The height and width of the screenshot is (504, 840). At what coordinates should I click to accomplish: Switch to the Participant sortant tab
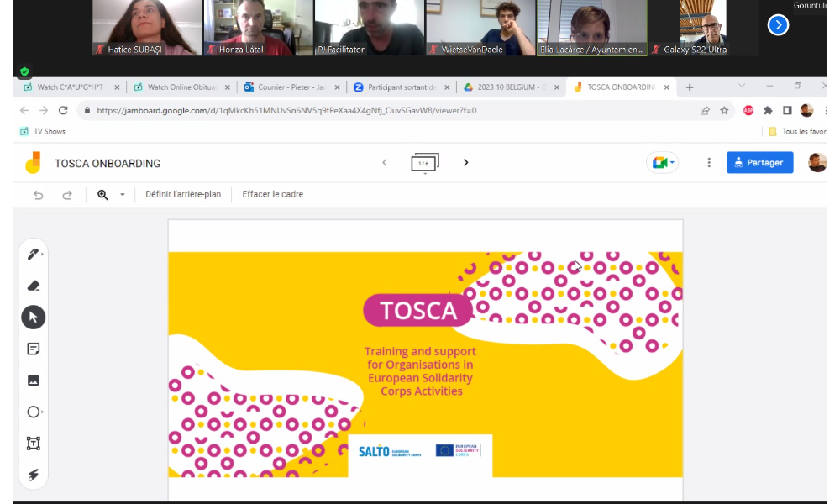tap(402, 87)
